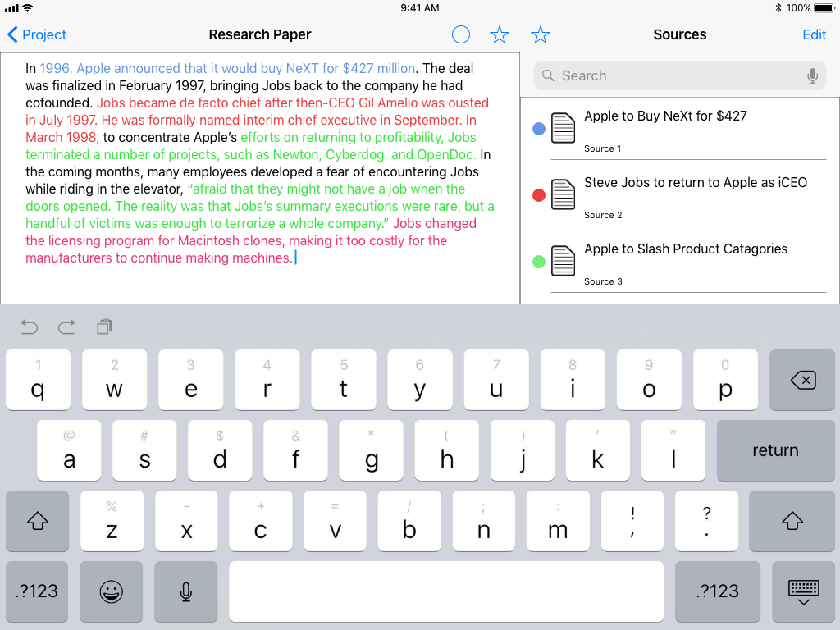Tap the paste clipboard icon above keyboard

click(x=104, y=326)
